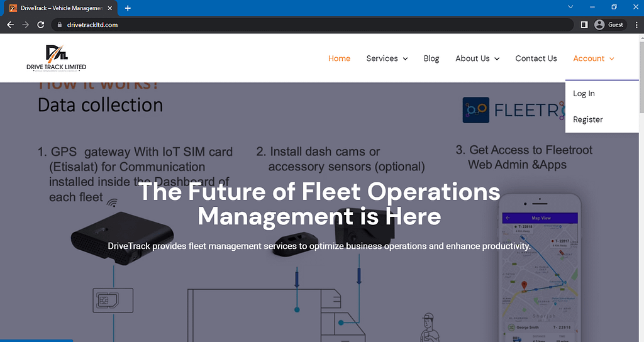Image resolution: width=644 pixels, height=342 pixels.
Task: Open a new browser tab
Action: pos(128,8)
